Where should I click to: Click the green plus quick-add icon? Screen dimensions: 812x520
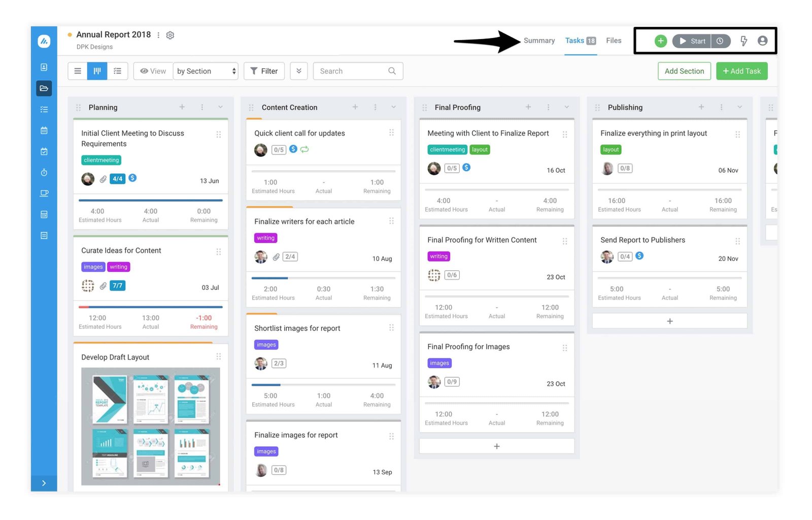click(x=660, y=41)
